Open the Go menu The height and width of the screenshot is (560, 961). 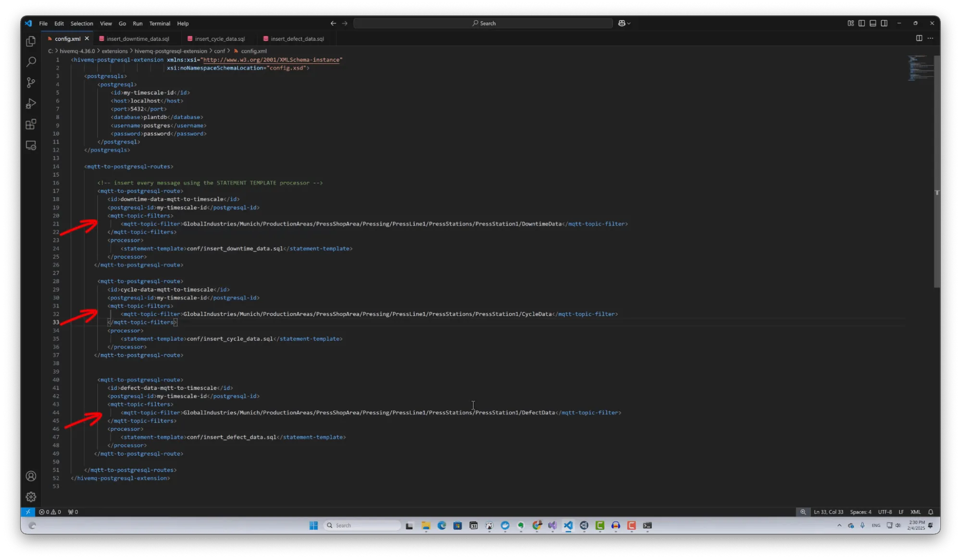122,24
